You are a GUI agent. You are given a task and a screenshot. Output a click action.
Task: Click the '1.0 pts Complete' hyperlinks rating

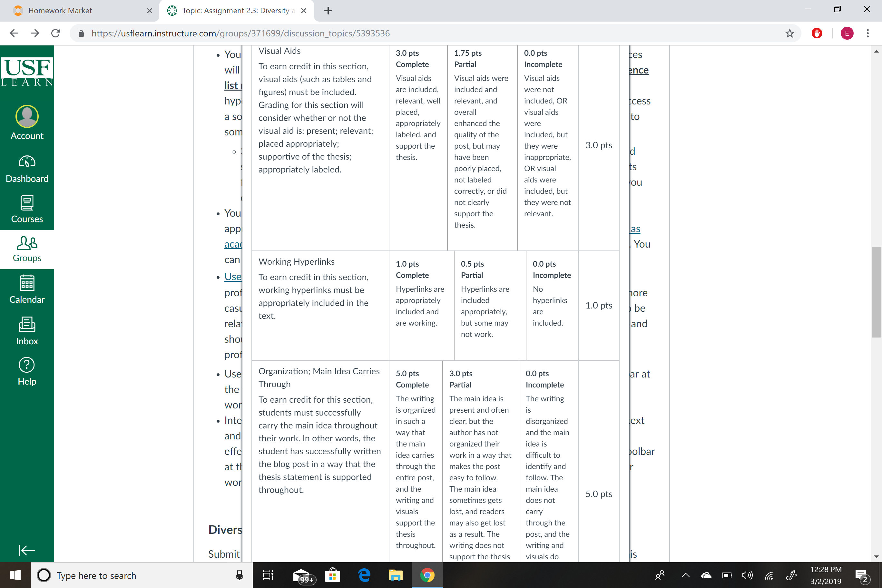[422, 306]
